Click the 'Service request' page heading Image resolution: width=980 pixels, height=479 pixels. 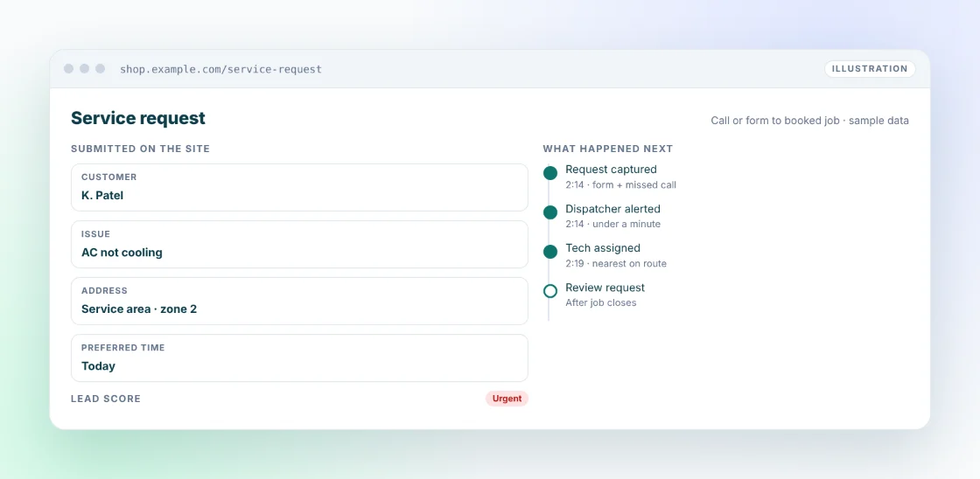tap(138, 118)
